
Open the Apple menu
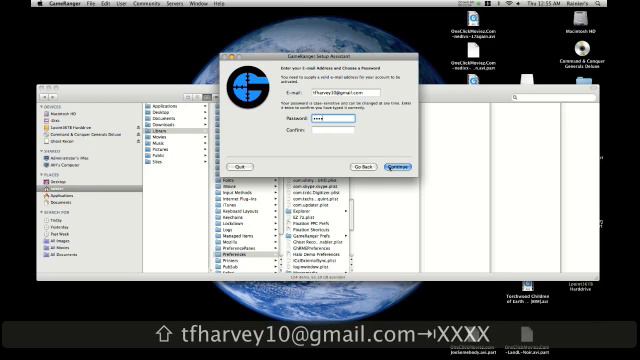(40, 3)
